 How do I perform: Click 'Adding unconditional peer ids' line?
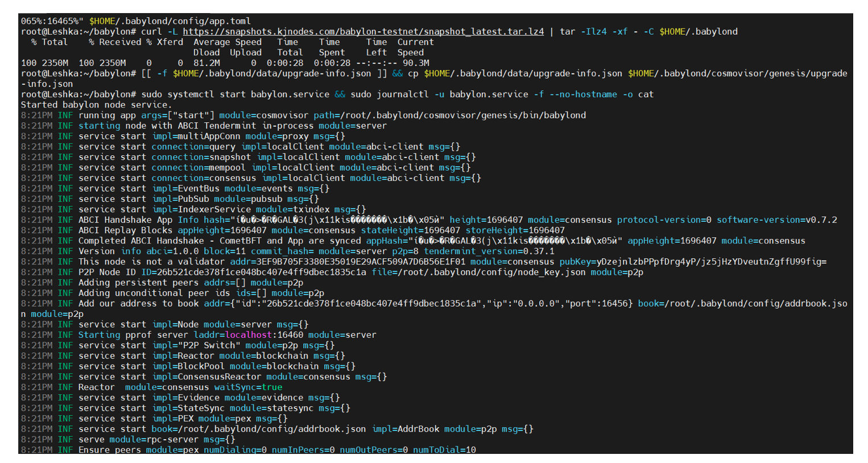tap(172, 293)
